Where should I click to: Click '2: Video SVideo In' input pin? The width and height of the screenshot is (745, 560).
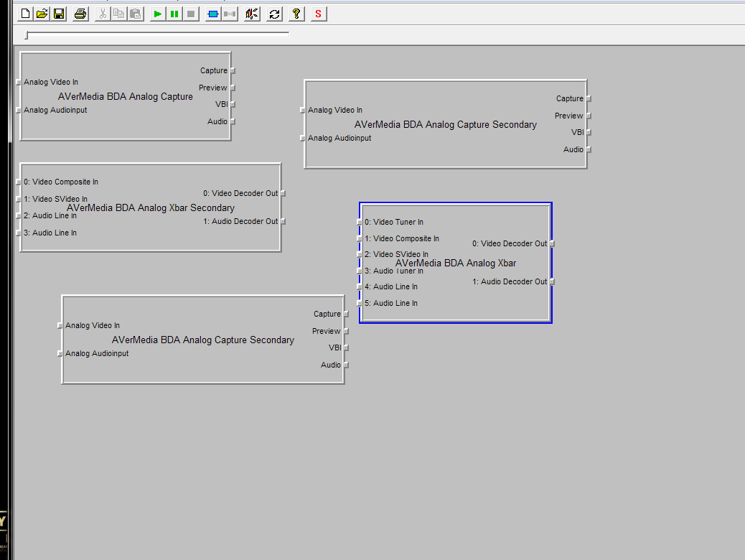pyautogui.click(x=359, y=254)
